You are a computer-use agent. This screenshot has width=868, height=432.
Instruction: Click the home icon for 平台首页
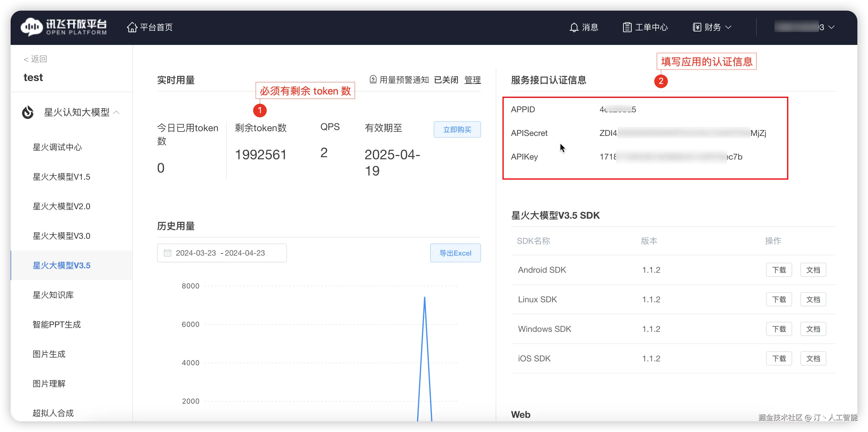point(132,27)
